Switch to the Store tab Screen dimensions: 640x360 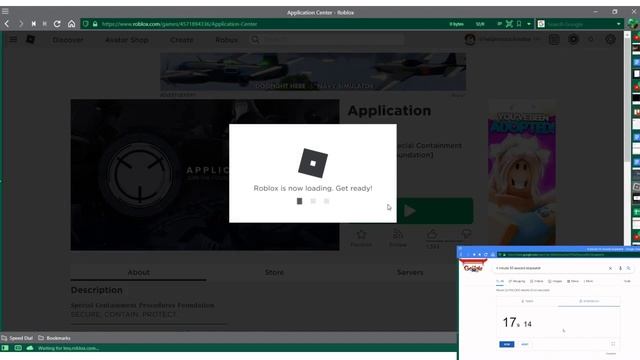coord(274,272)
